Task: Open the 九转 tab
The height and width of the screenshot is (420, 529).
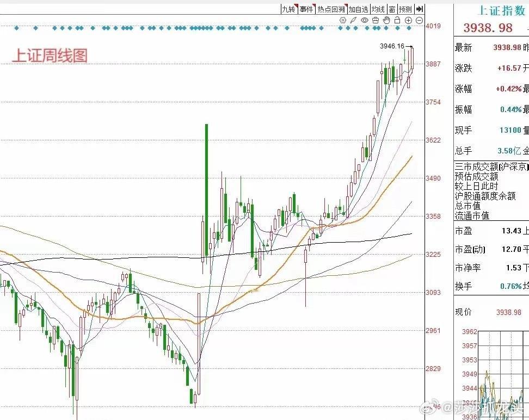Action: [x=289, y=9]
